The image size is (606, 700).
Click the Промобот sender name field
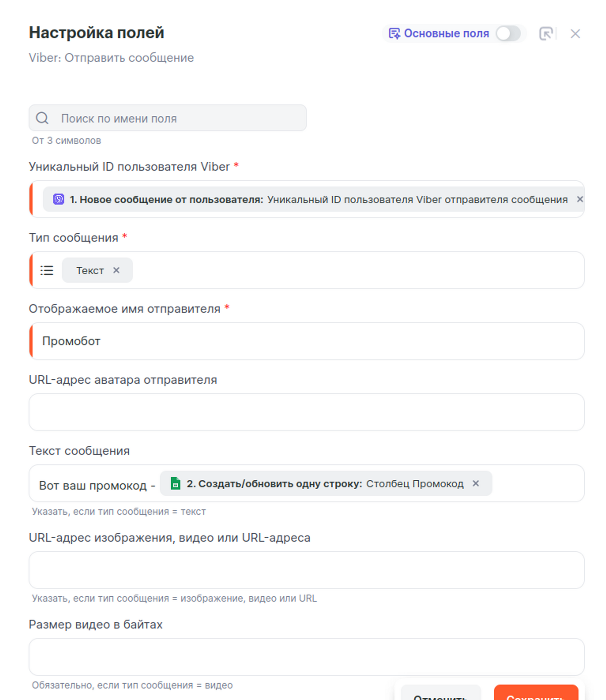pos(307,341)
